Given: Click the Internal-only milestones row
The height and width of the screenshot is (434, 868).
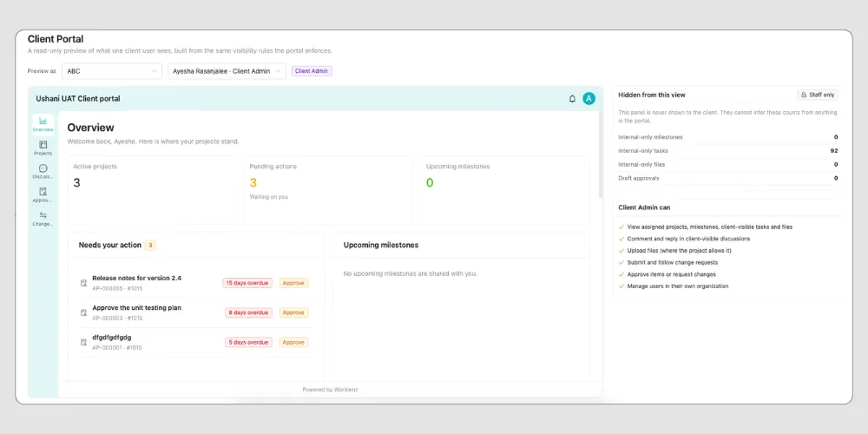Looking at the screenshot, I should [728, 137].
